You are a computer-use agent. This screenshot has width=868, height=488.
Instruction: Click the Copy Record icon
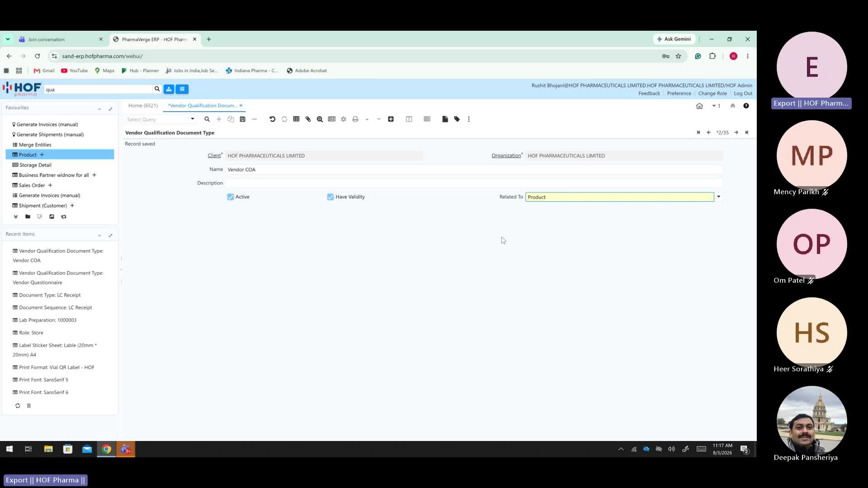click(x=231, y=119)
